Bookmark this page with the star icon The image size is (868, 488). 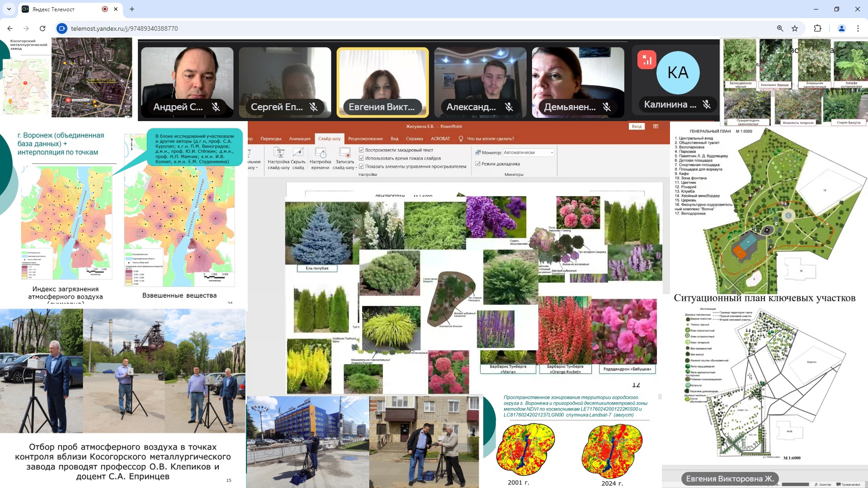pos(795,28)
